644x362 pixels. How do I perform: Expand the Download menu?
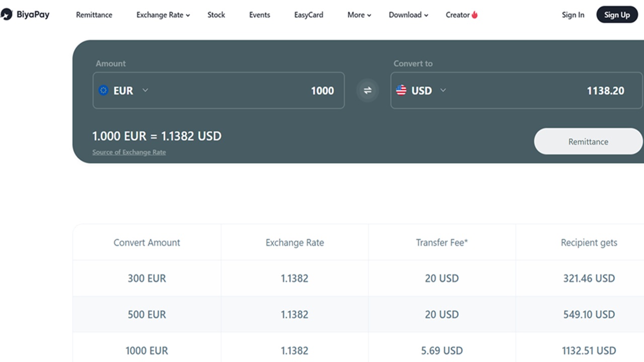point(408,15)
